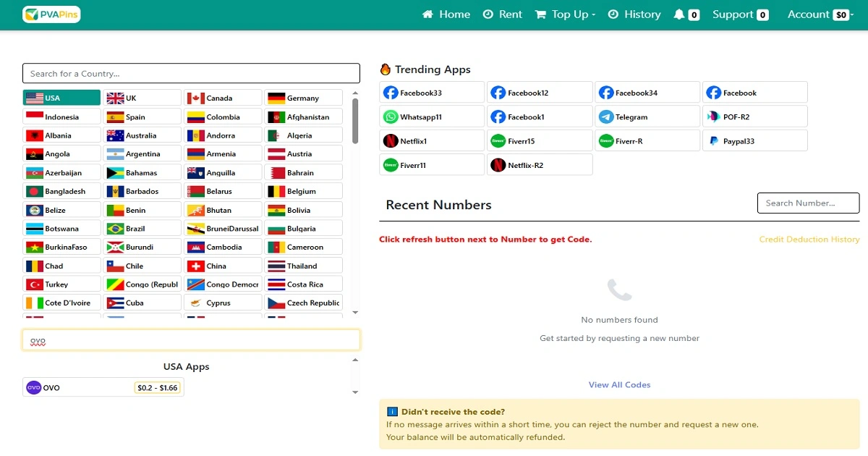
Task: Select USA in the country list
Action: tap(61, 98)
